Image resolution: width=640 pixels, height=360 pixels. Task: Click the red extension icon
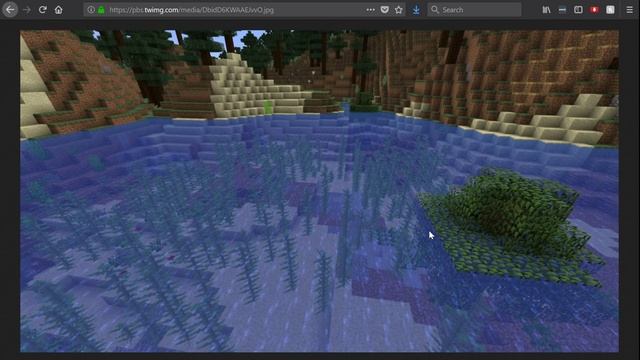594,10
